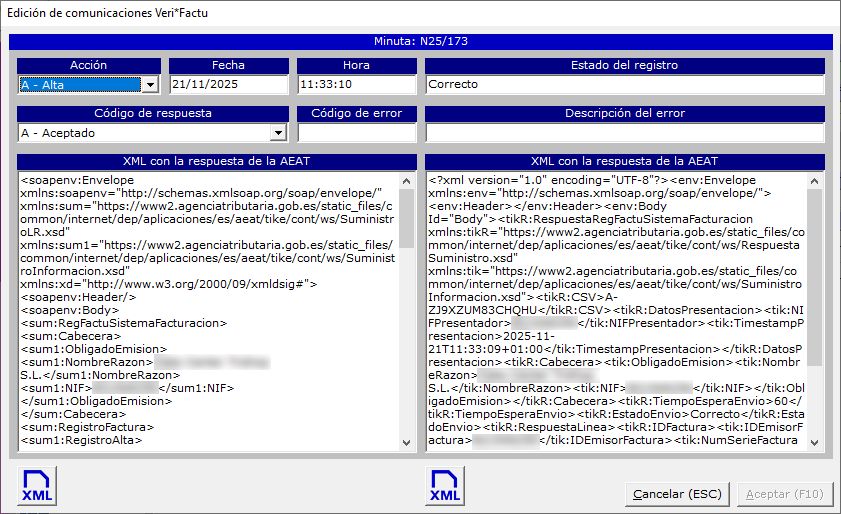Click the XML icon below the tikR response panel
The width and height of the screenshot is (841, 514).
444,485
